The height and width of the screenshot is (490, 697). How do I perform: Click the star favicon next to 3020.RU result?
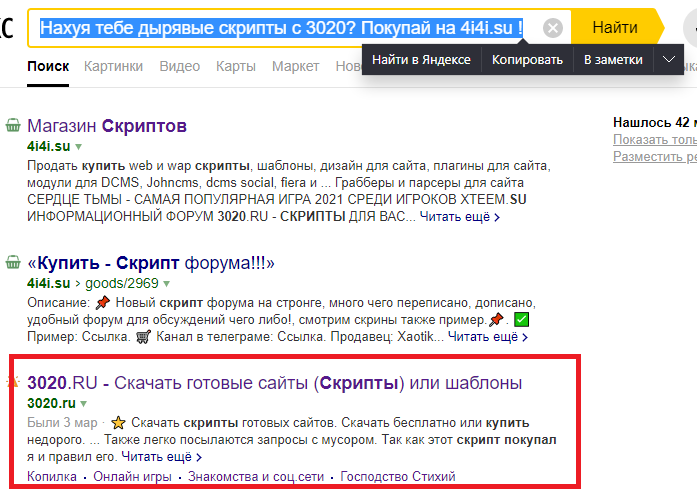coord(13,383)
